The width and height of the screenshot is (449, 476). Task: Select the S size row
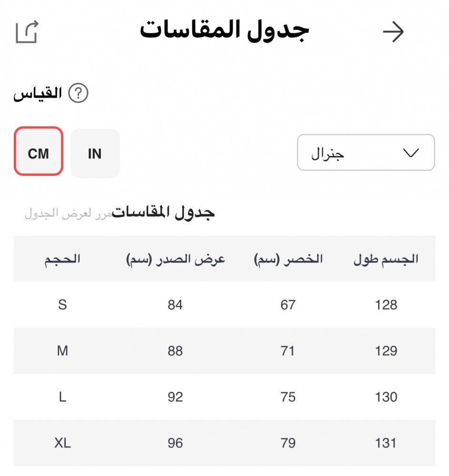coord(62,305)
